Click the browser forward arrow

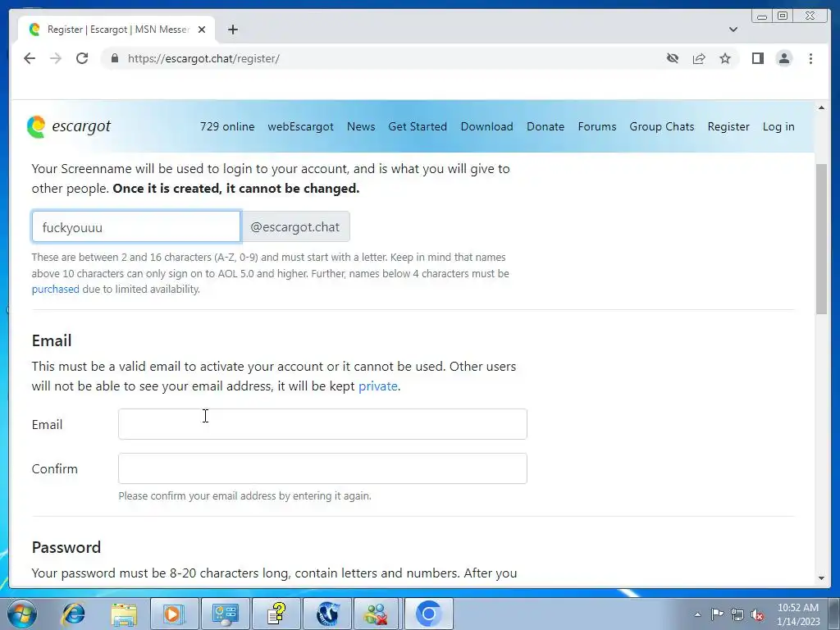click(x=56, y=58)
